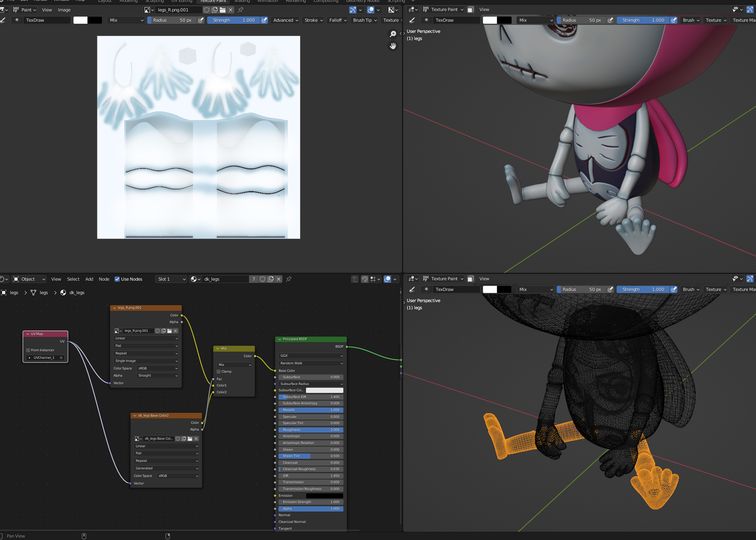Open the Brush Tip settings popover
This screenshot has width=756, height=540.
(365, 20)
